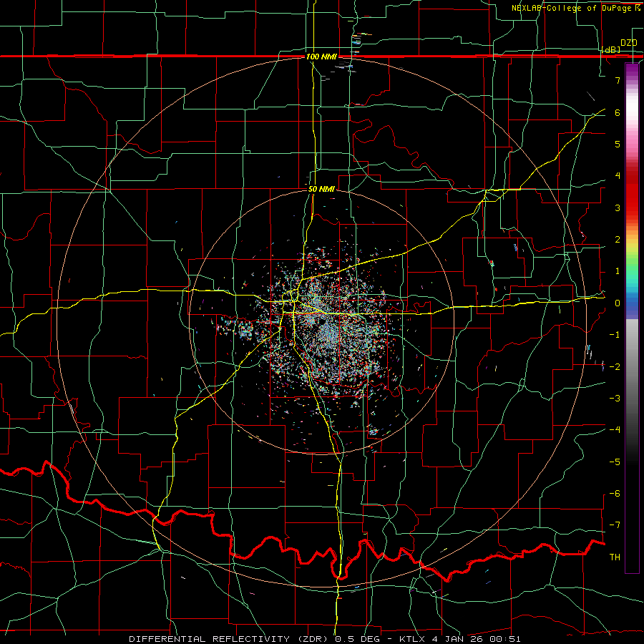Click the "5" value on the color scale

[x=618, y=144]
